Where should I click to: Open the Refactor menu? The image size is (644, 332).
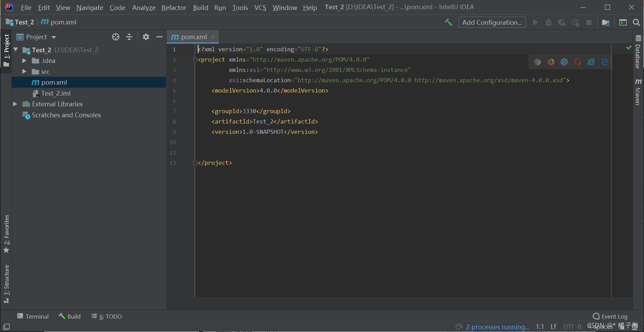pos(174,8)
